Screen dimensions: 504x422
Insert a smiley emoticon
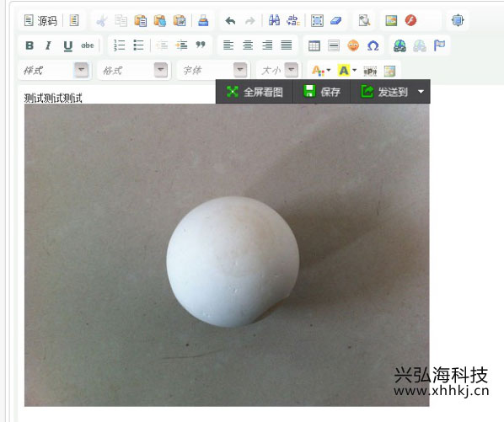353,45
